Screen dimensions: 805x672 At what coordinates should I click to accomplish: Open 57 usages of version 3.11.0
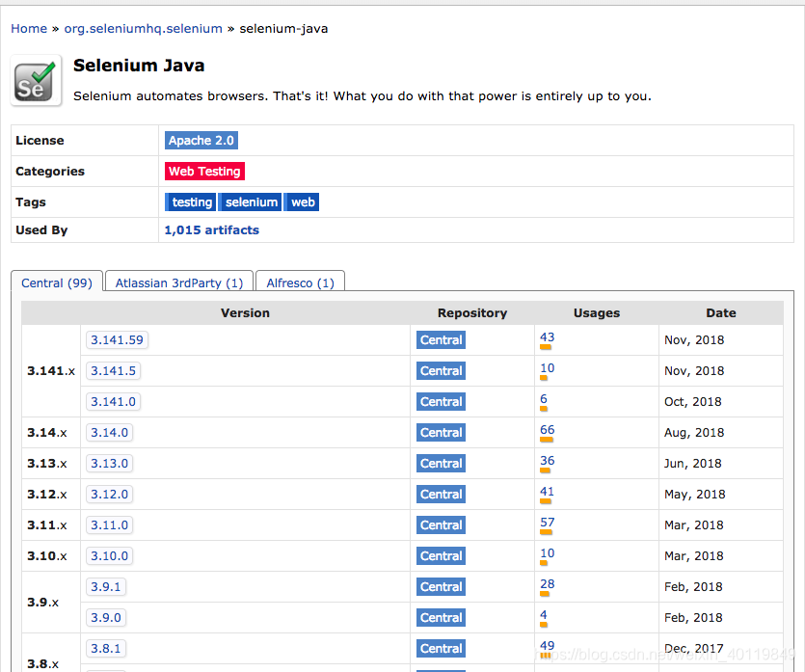tap(548, 523)
